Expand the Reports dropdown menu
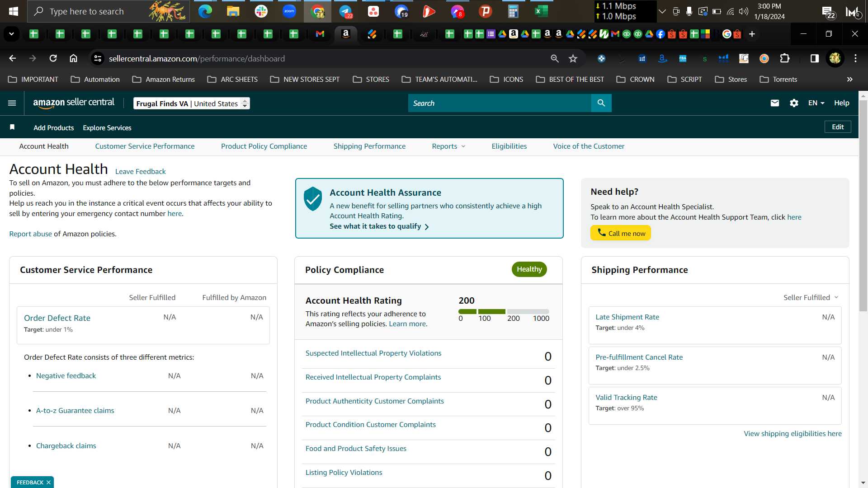This screenshot has width=868, height=488. click(x=448, y=146)
